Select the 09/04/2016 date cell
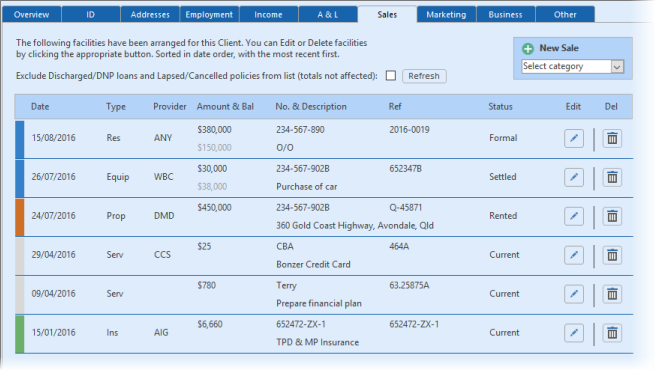The height and width of the screenshot is (371, 656). [x=54, y=294]
